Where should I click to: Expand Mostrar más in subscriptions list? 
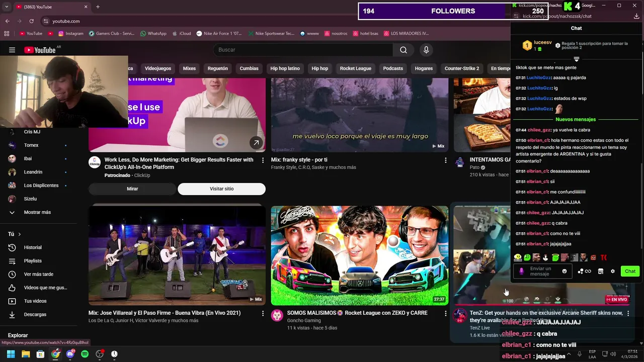tap(38, 212)
